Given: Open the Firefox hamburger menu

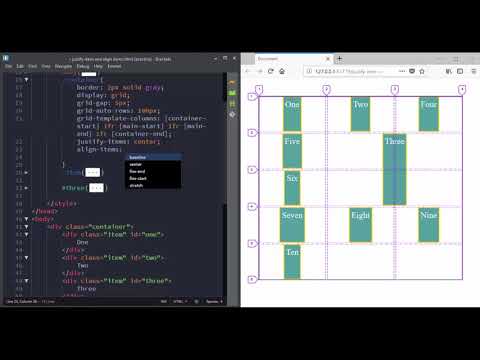Looking at the screenshot, I should click(x=474, y=71).
